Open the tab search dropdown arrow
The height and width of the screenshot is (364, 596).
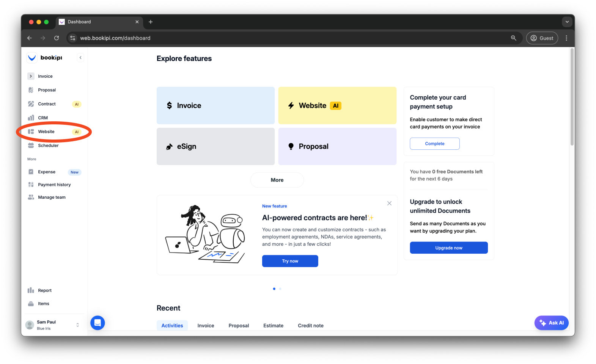567,22
